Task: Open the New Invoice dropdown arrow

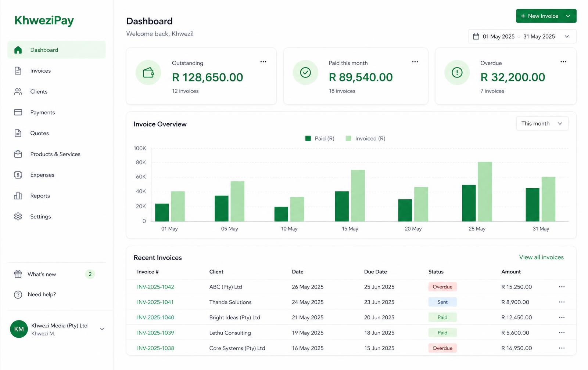Action: point(568,16)
